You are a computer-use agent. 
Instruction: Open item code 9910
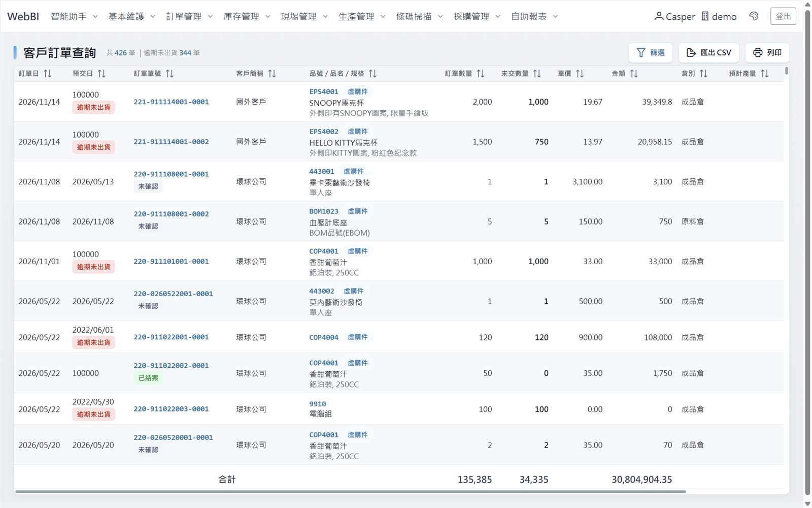click(x=318, y=404)
